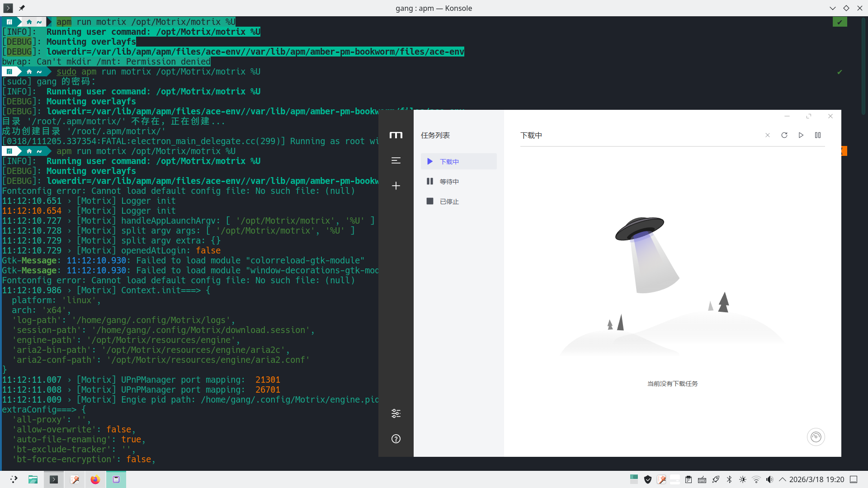Open the help question mark icon
This screenshot has width=868, height=488.
coord(396,439)
